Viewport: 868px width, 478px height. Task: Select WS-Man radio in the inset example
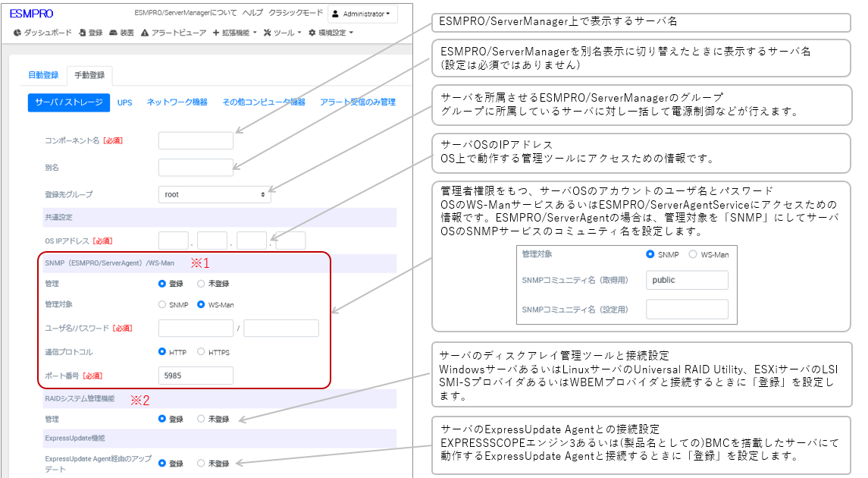[x=693, y=254]
